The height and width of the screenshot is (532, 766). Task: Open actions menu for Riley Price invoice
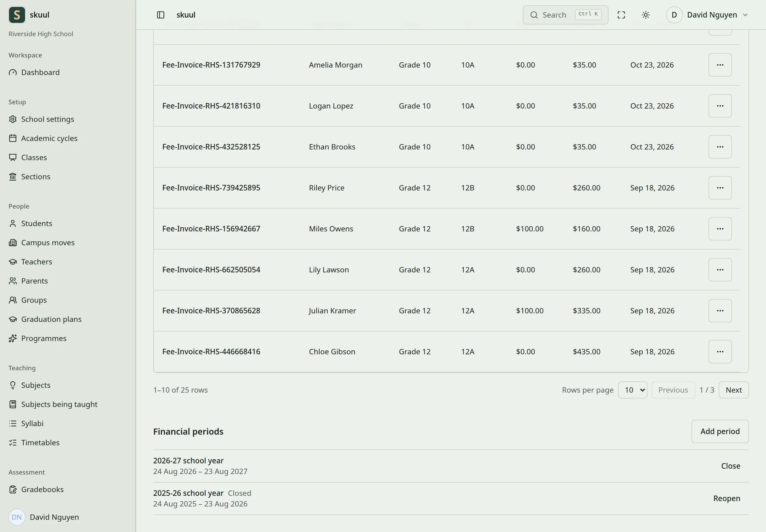720,188
